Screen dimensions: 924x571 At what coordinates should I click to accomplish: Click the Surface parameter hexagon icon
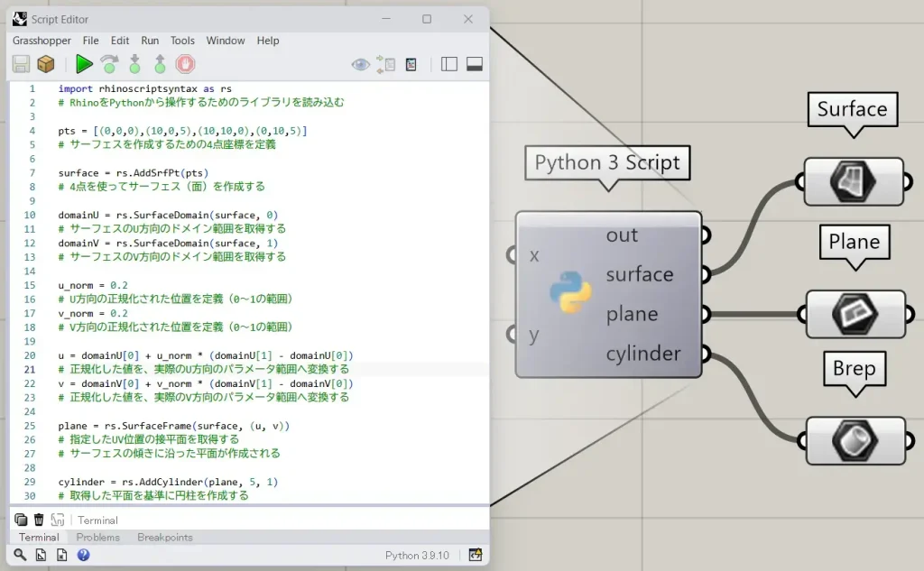853,181
